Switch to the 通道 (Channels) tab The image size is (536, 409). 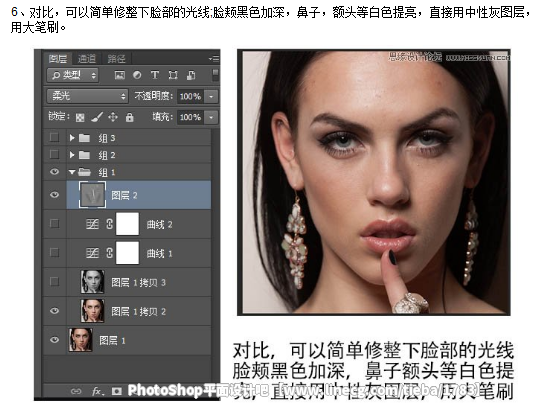86,59
